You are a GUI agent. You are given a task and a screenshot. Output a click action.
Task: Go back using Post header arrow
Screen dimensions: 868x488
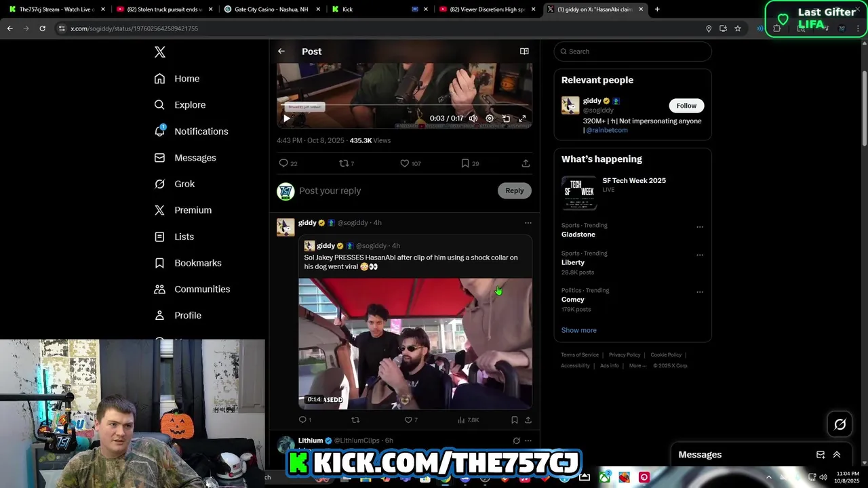[281, 52]
